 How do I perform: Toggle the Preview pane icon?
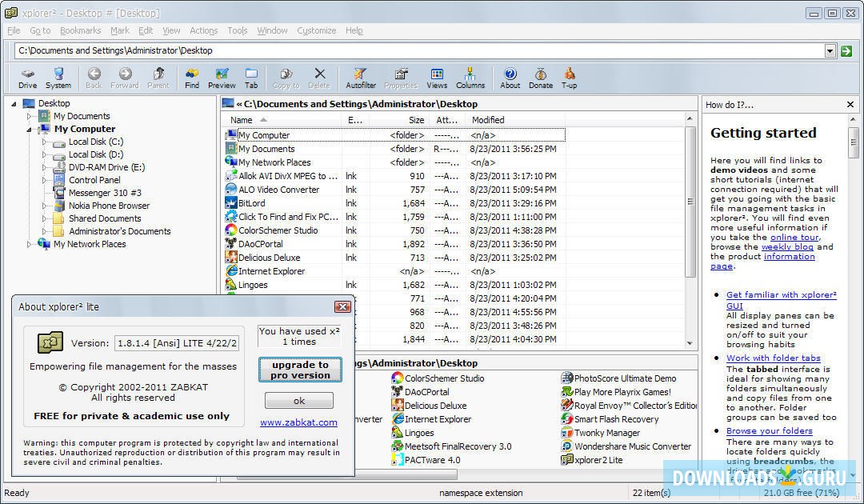pos(222,78)
